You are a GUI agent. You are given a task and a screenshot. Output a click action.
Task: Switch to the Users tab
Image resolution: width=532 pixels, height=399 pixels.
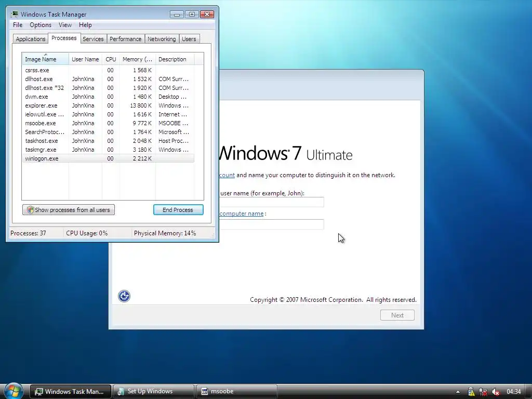189,39
